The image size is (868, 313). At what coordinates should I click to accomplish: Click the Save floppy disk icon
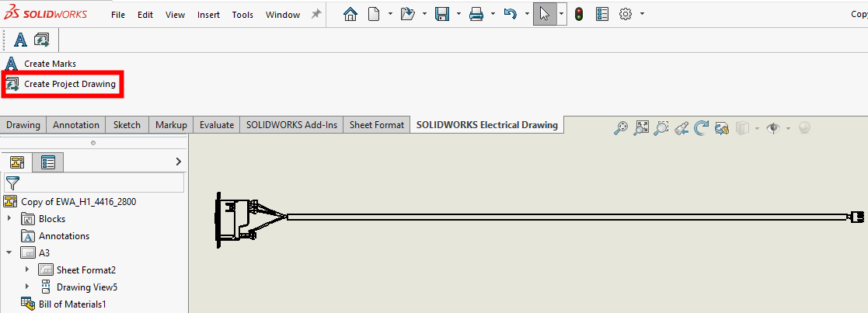(442, 14)
